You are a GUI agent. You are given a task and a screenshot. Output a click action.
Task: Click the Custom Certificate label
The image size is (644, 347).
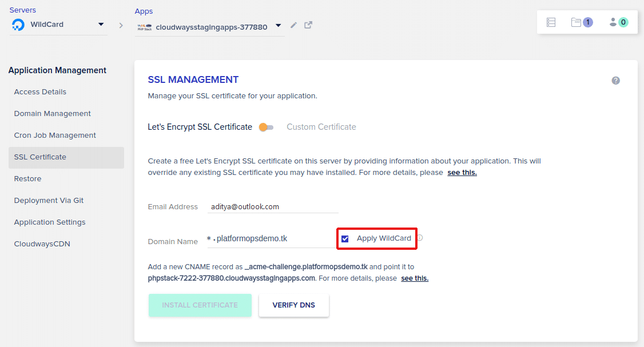tap(321, 127)
